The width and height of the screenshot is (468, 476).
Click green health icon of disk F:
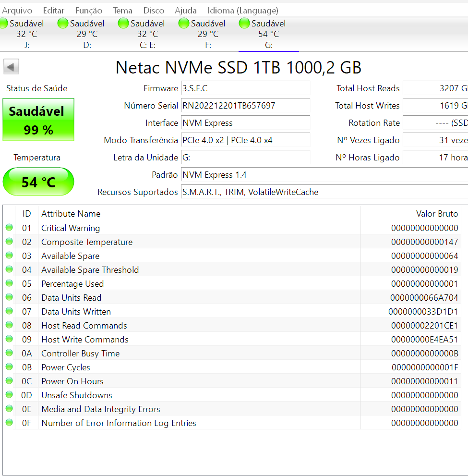point(183,24)
